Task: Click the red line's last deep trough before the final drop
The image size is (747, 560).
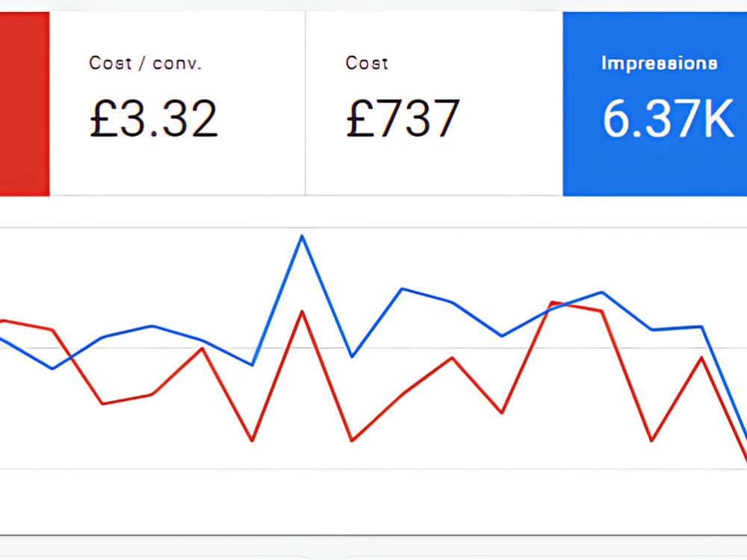Action: tap(651, 441)
